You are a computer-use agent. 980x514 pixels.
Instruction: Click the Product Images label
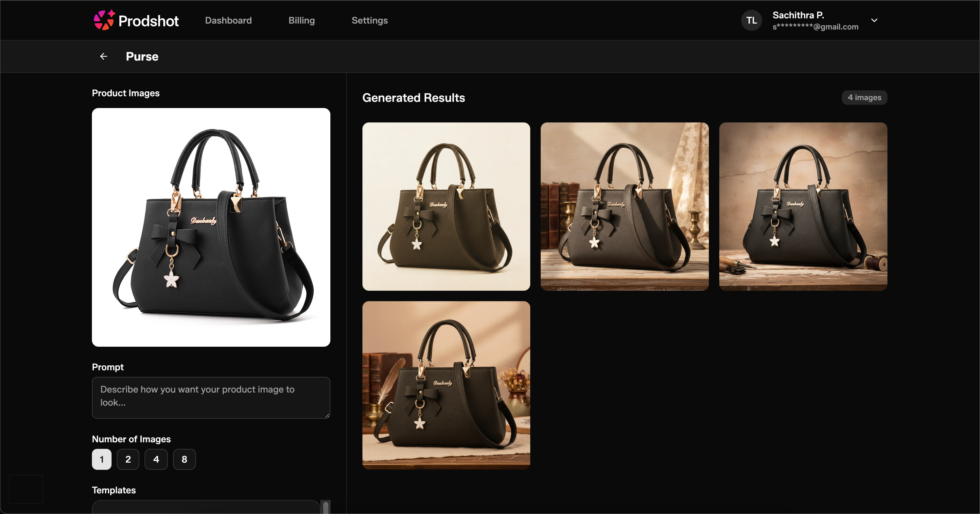coord(126,93)
